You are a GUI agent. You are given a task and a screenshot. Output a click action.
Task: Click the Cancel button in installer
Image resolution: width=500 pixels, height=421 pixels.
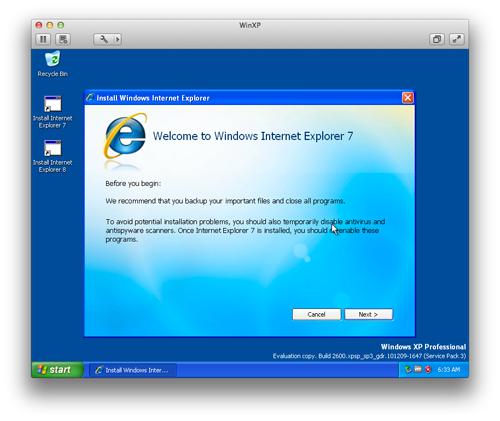[316, 314]
